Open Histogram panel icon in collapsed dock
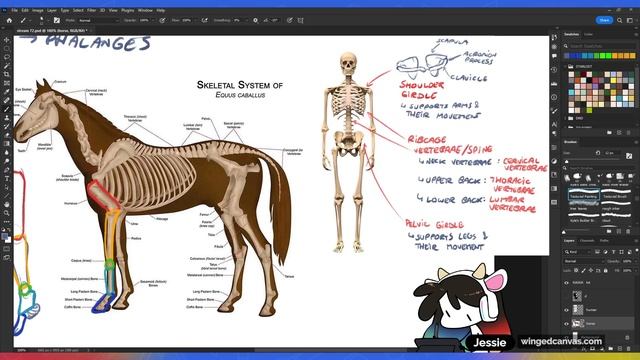Screen dimensions: 640x360 coord(554,83)
